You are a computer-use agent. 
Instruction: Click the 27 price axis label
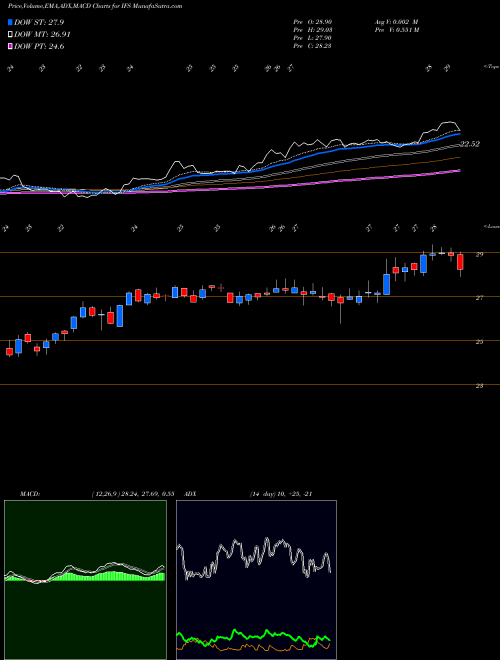(479, 298)
